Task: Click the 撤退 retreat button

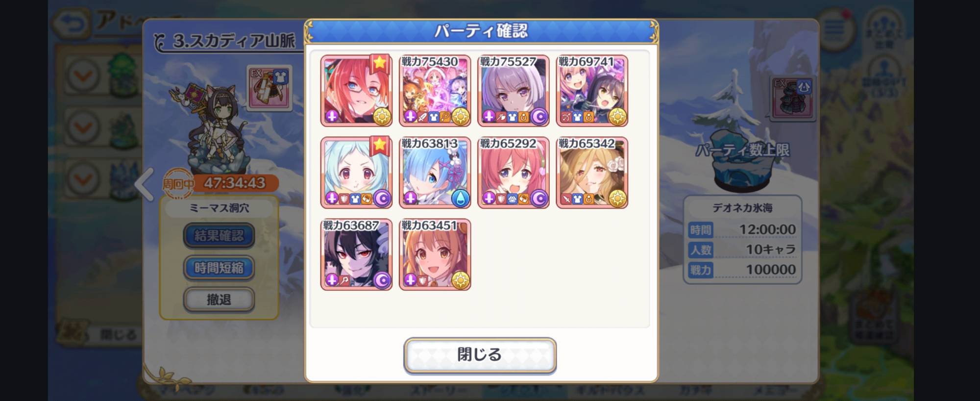Action: (219, 300)
